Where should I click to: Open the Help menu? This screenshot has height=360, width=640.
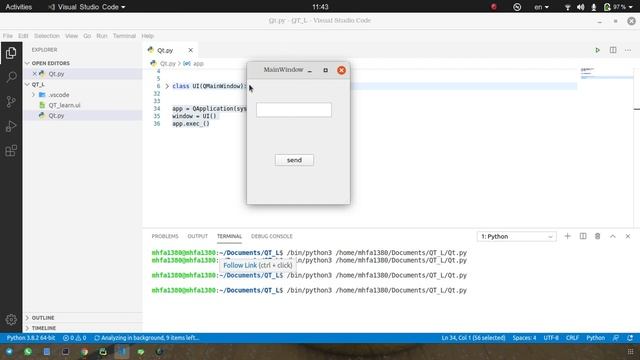[147, 36]
